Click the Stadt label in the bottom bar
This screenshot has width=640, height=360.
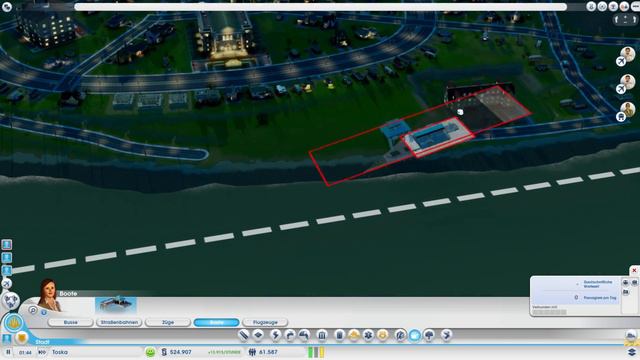point(42,342)
